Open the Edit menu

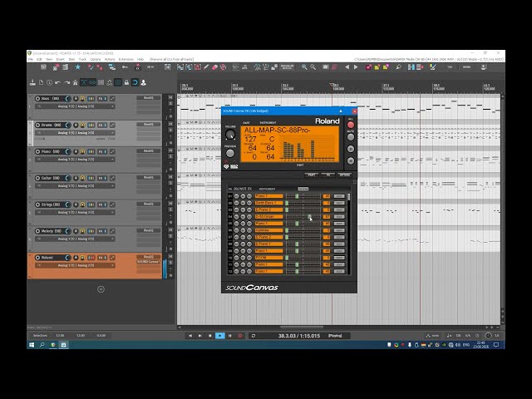(x=39, y=59)
